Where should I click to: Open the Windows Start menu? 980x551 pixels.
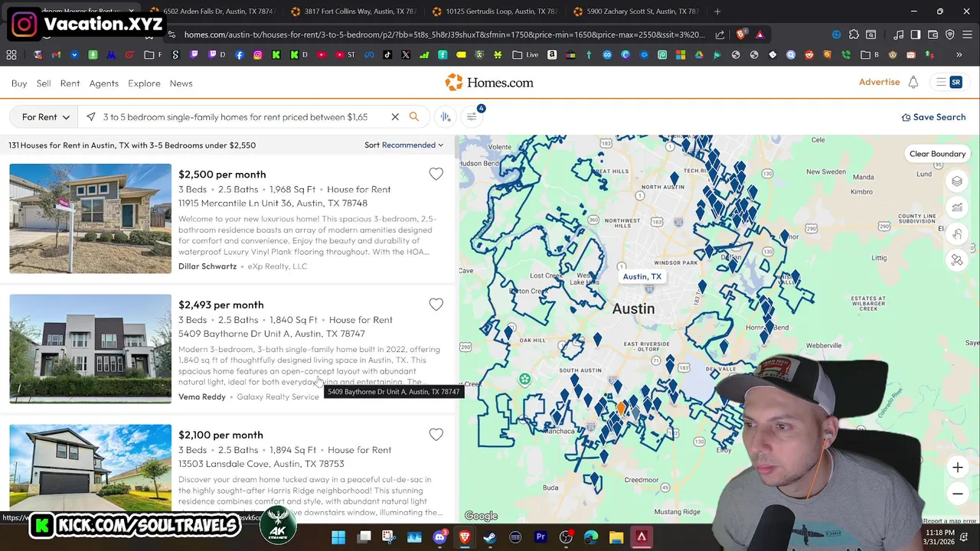[x=338, y=537]
